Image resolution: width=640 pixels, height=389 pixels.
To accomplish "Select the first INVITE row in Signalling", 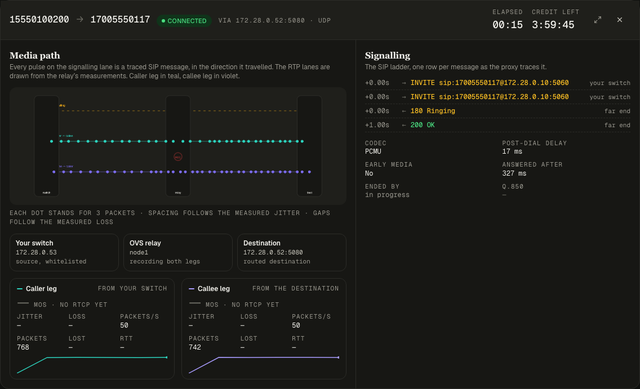I will click(497, 83).
